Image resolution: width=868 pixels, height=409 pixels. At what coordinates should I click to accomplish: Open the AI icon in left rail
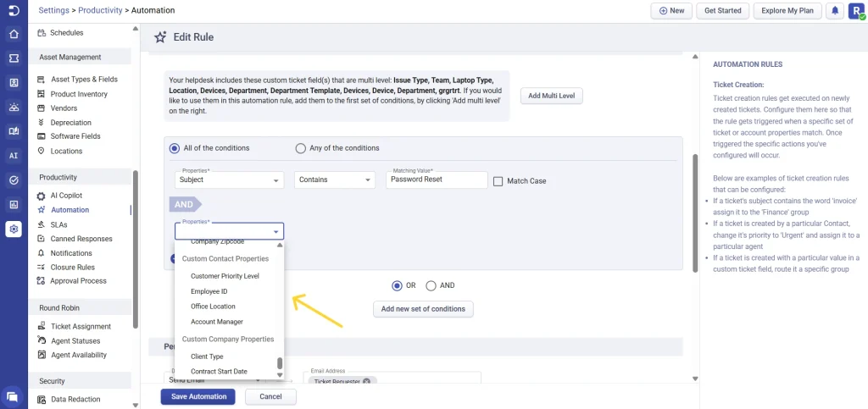click(x=14, y=156)
